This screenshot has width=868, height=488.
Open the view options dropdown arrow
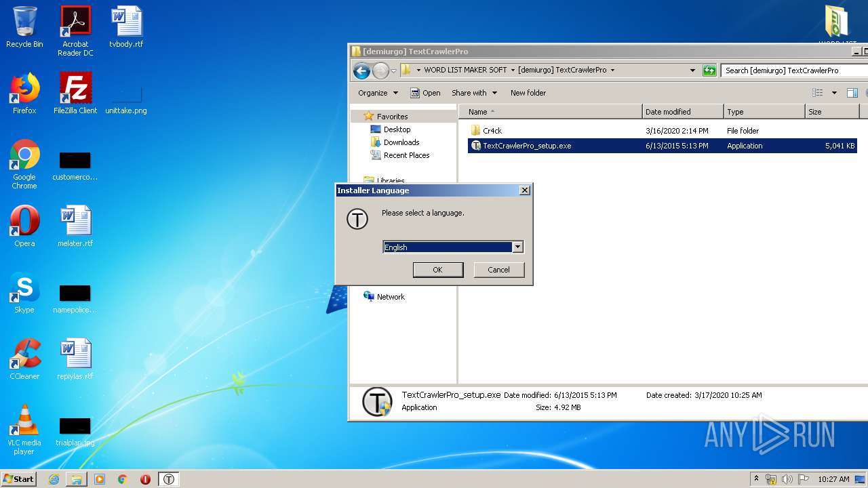pos(834,93)
